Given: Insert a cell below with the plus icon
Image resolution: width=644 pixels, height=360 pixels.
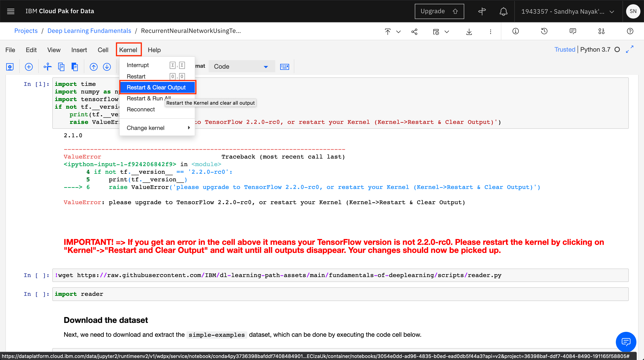Looking at the screenshot, I should pos(29,67).
